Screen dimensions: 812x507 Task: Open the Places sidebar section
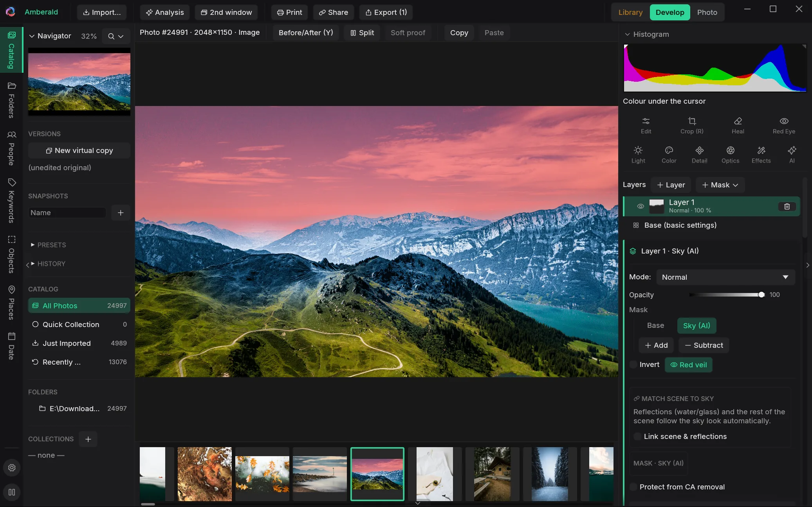[x=11, y=302]
